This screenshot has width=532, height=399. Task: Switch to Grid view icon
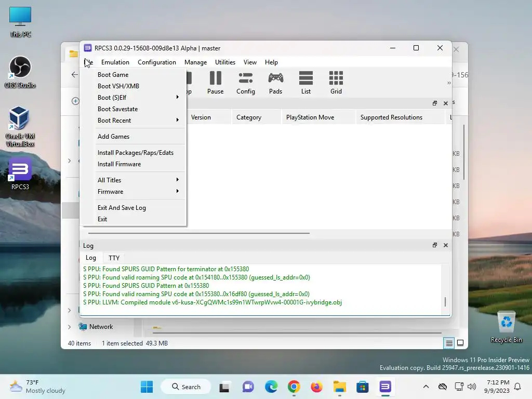(x=336, y=83)
